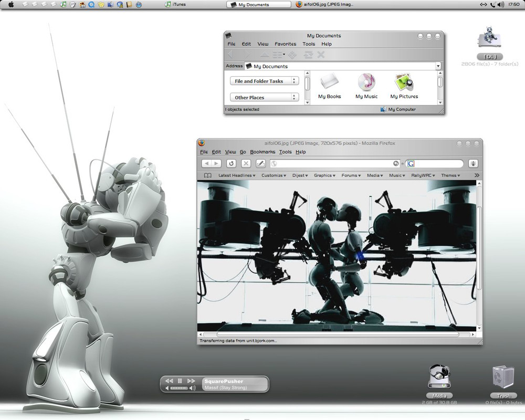Click Firefox back arrow button

point(206,163)
